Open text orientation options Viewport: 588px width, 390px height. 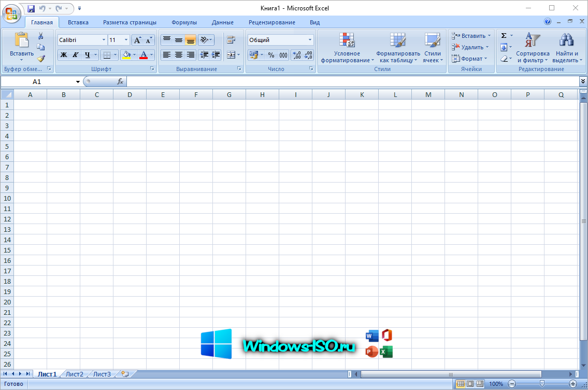point(206,40)
